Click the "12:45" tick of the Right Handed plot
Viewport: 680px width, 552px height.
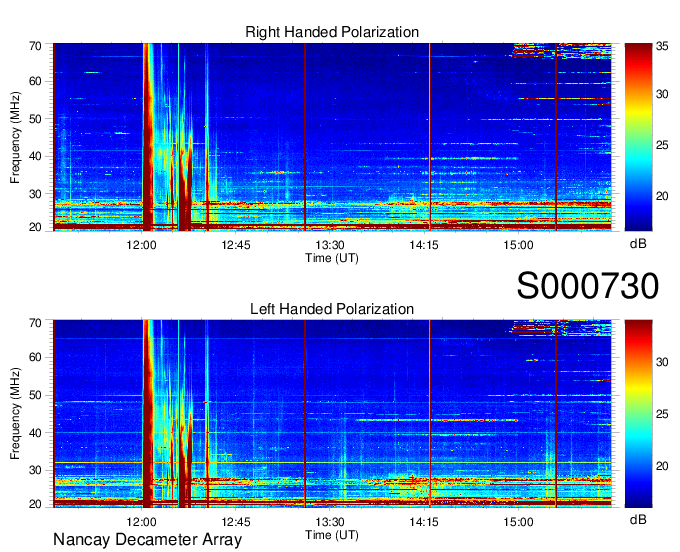236,245
